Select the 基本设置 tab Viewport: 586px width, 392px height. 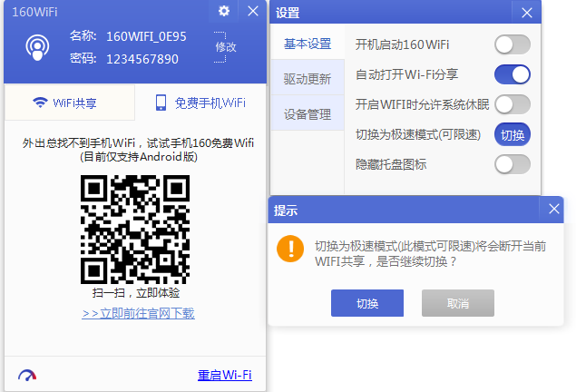coord(307,44)
